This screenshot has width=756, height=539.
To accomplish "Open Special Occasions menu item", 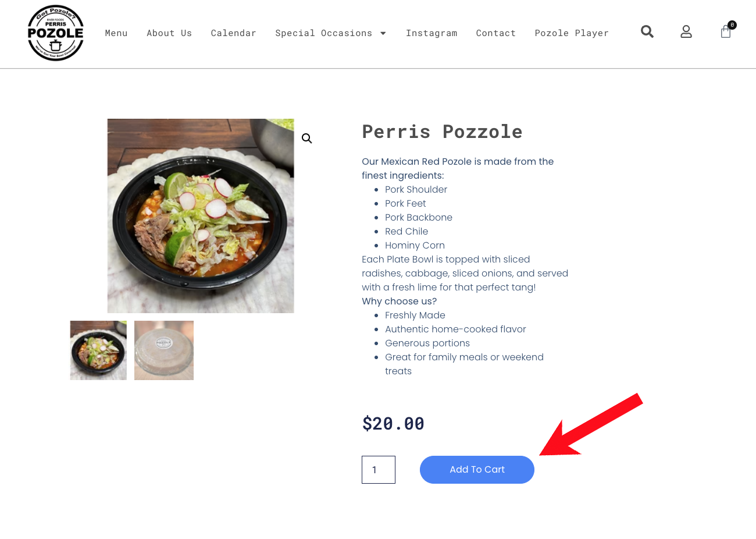I will 323,33.
